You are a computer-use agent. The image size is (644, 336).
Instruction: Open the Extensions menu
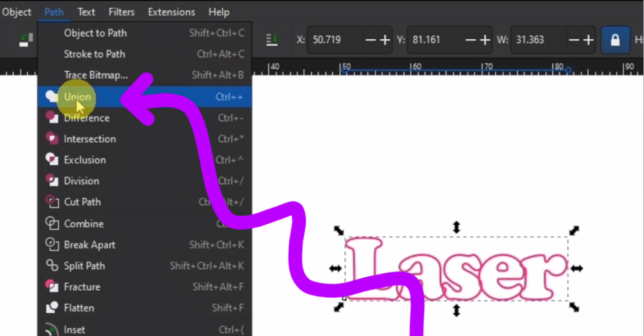(171, 12)
